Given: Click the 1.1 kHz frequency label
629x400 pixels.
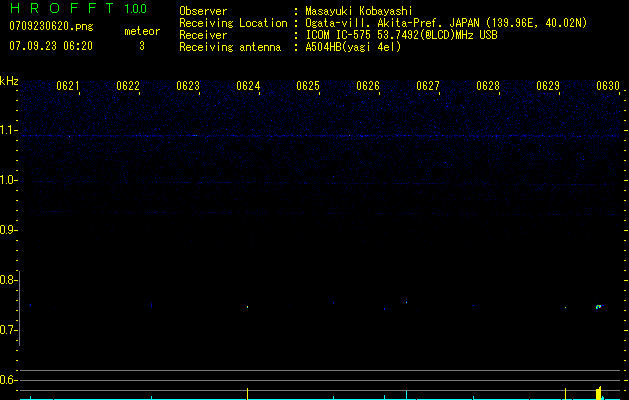Looking at the screenshot, I should (8, 130).
